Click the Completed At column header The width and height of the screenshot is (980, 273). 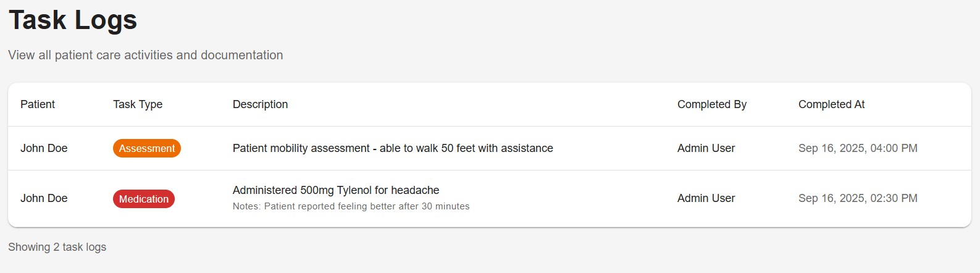(831, 104)
